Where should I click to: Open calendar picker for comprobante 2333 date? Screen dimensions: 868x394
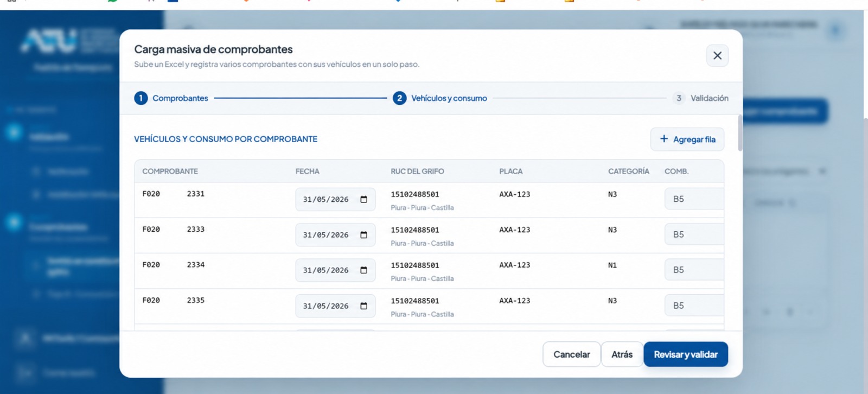363,235
